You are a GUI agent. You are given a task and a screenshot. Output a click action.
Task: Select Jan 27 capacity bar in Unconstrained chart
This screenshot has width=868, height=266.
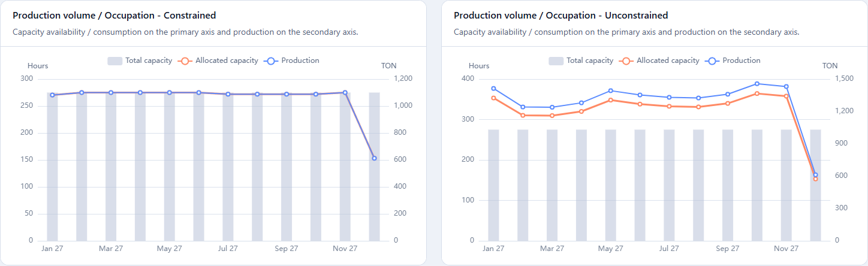point(493,185)
